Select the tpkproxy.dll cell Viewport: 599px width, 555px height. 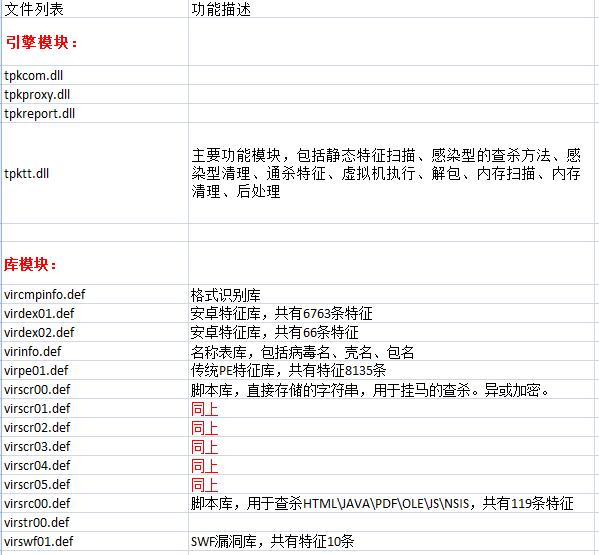(95, 94)
